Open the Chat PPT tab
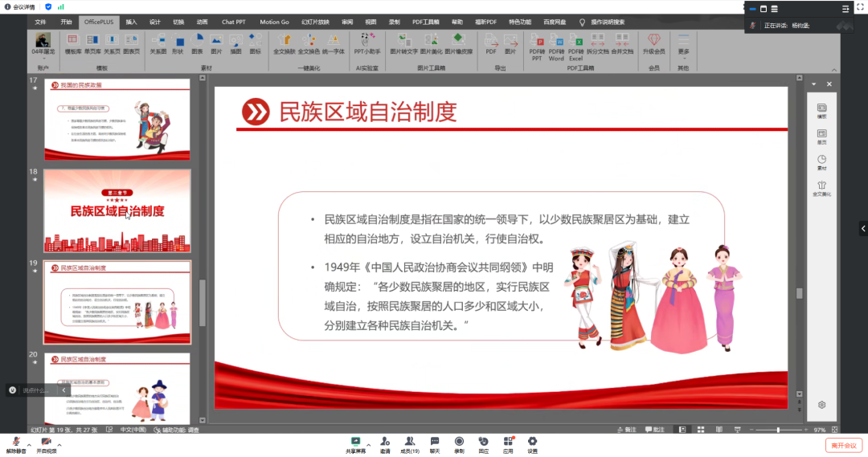This screenshot has width=868, height=457. point(233,22)
